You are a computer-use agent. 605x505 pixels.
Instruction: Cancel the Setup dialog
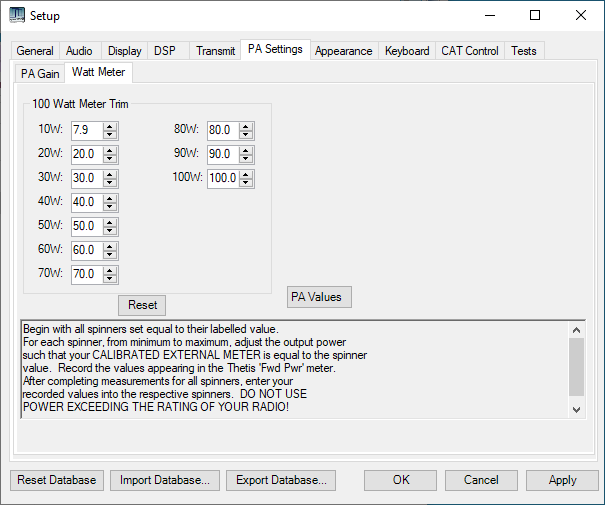click(481, 480)
